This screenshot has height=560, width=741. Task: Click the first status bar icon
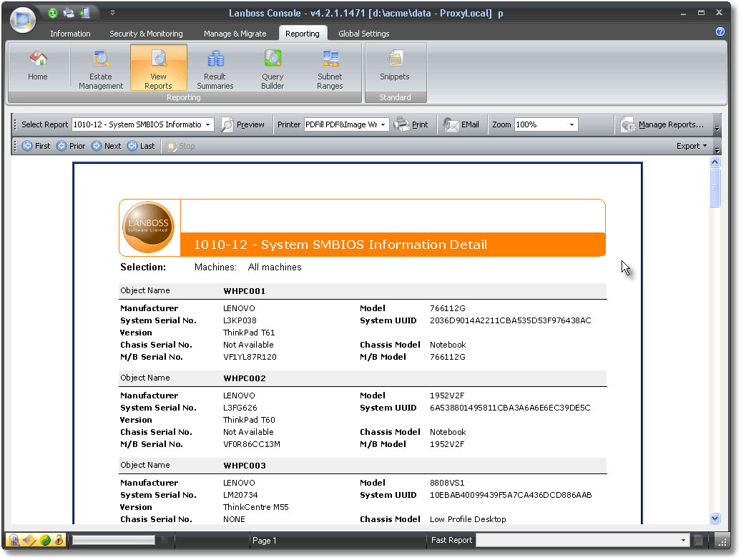click(x=14, y=540)
